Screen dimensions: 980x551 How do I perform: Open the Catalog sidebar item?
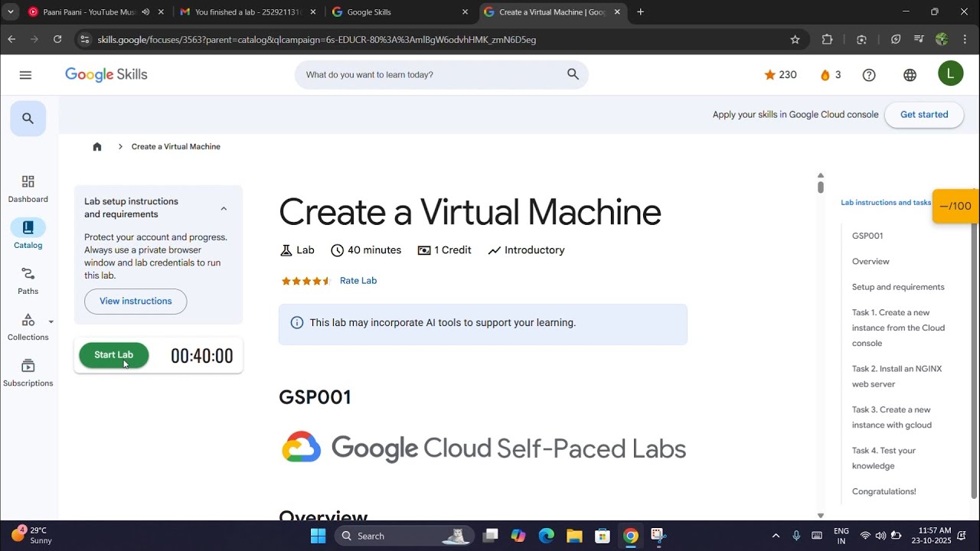click(28, 235)
